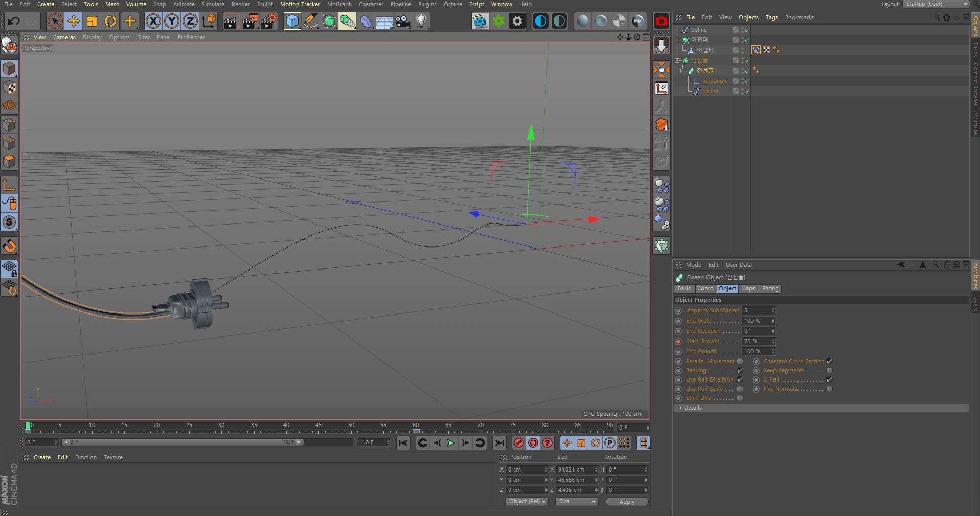Image resolution: width=980 pixels, height=516 pixels.
Task: Enable Parallel Movement checkbox
Action: point(740,361)
